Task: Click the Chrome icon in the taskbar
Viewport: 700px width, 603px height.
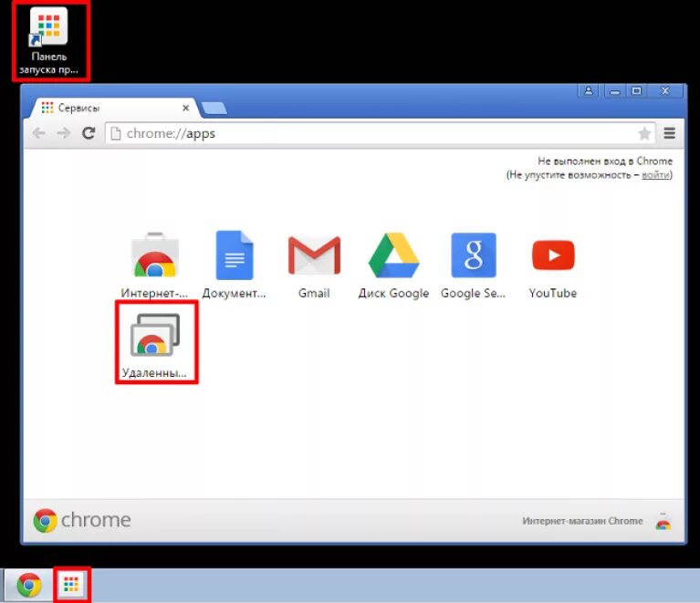Action: [29, 585]
